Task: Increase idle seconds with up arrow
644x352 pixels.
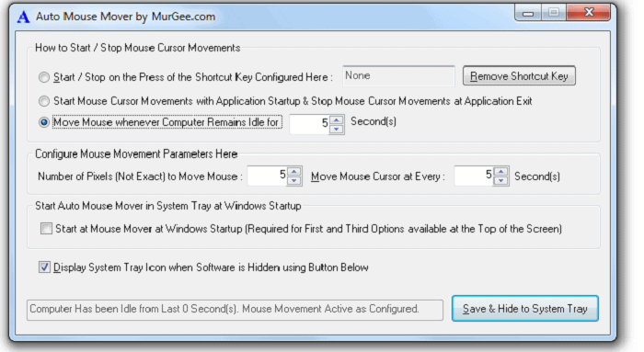Action: [337, 120]
